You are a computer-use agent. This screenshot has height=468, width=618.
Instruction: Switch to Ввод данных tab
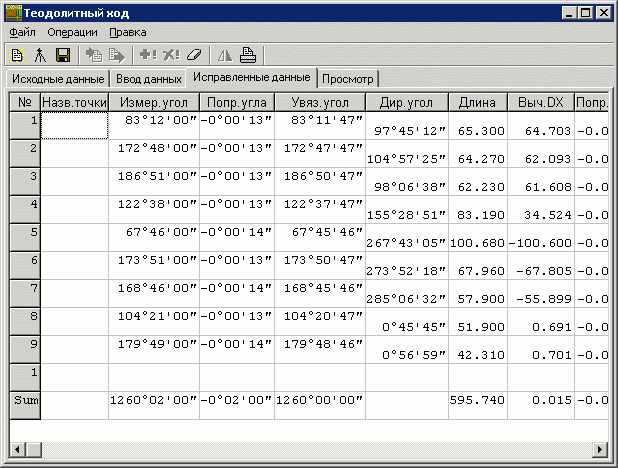149,79
